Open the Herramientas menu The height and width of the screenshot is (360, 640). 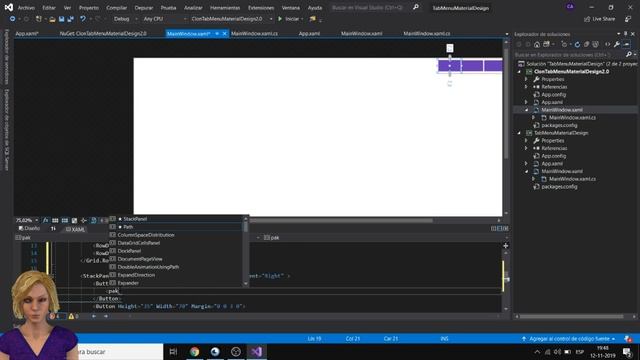pos(224,7)
